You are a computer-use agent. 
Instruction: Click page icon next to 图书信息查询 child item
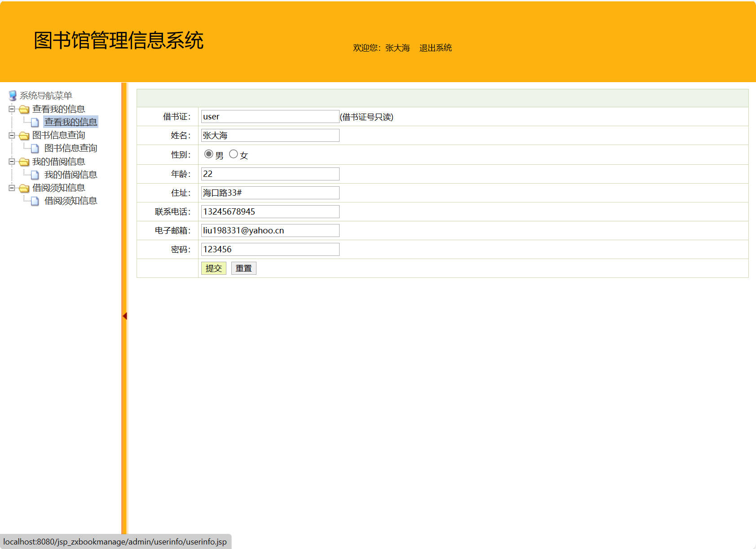pos(35,149)
